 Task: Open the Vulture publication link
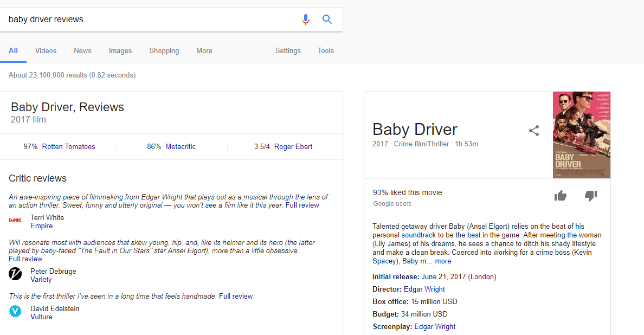coord(42,317)
